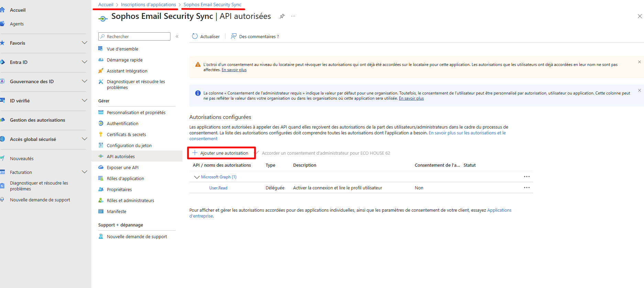Click the API / noms des autorisations header
This screenshot has width=644, height=288.
(x=222, y=165)
